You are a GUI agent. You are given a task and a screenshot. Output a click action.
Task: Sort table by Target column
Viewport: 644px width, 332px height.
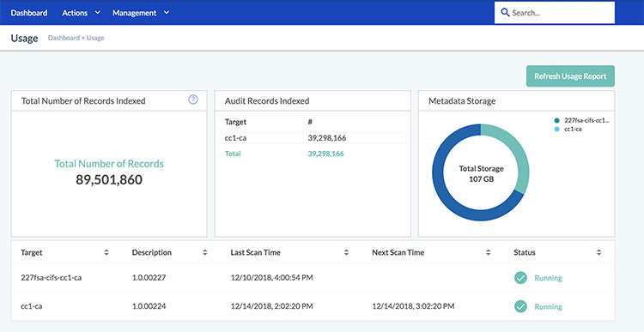point(106,253)
